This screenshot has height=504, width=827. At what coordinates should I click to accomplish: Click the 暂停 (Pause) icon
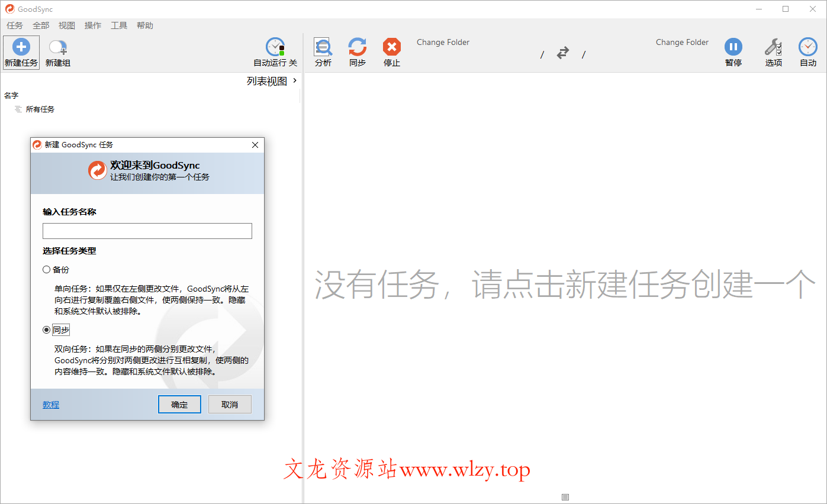click(x=733, y=51)
